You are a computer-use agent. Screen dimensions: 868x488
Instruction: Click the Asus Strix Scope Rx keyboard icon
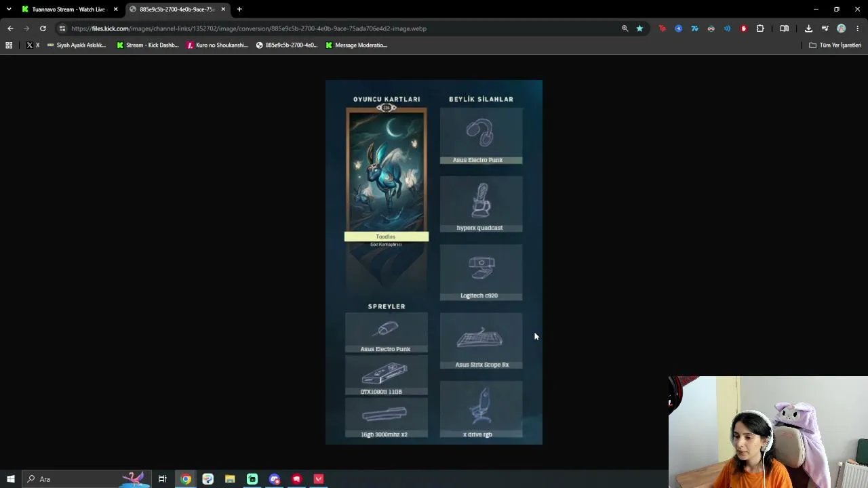pos(480,338)
